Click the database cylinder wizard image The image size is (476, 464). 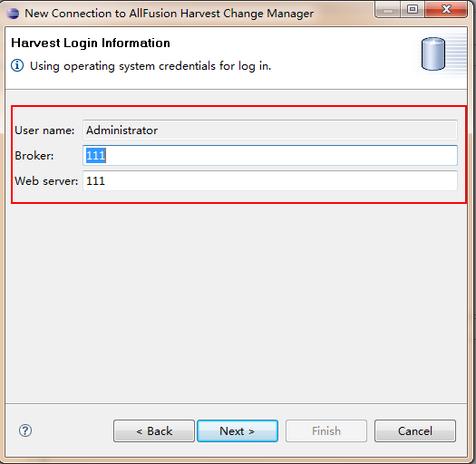point(433,54)
